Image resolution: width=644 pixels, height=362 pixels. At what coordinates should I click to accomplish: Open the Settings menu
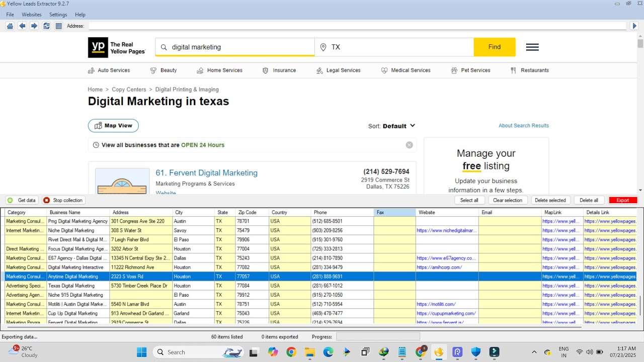tap(58, 15)
